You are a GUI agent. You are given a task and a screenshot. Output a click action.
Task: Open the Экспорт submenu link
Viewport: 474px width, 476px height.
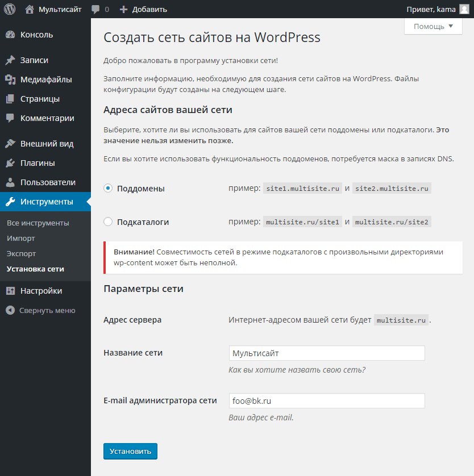click(21, 253)
